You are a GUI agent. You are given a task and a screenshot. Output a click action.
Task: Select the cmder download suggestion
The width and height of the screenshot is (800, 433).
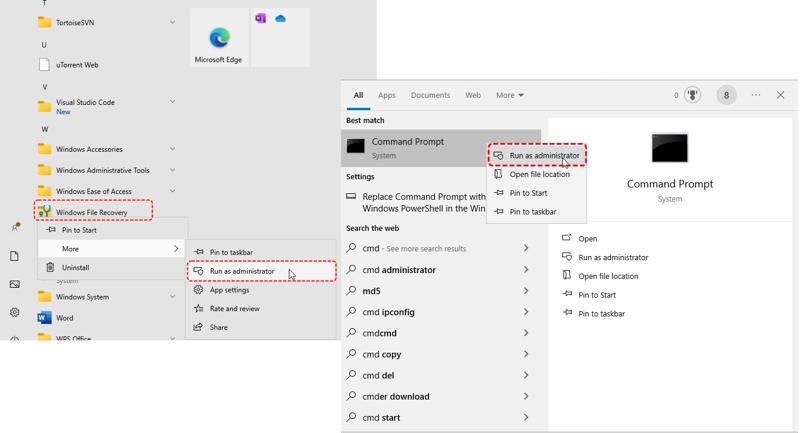pyautogui.click(x=440, y=396)
